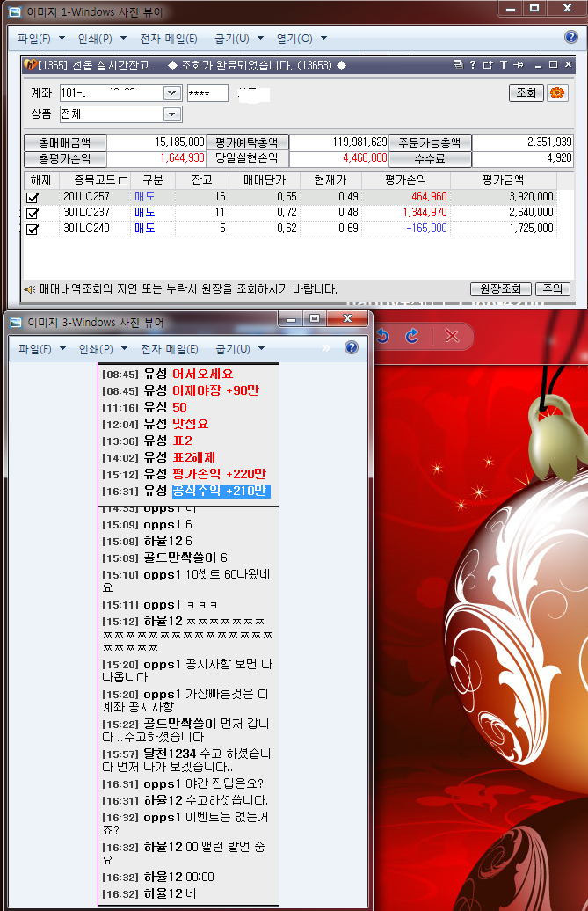Click chat line 어제야장 +90만
588x911 pixels.
pos(216,390)
